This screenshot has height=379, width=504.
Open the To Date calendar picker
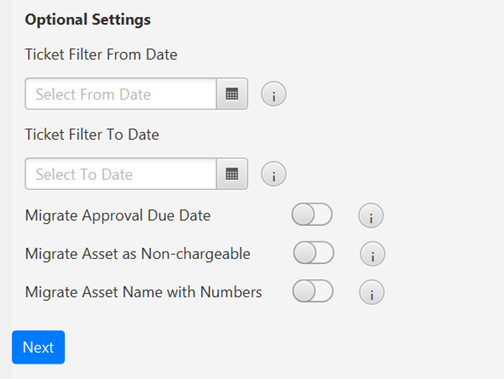(x=232, y=174)
